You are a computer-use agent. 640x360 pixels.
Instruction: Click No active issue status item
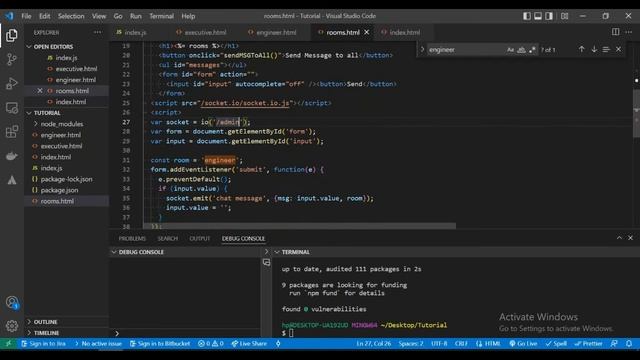click(98, 344)
